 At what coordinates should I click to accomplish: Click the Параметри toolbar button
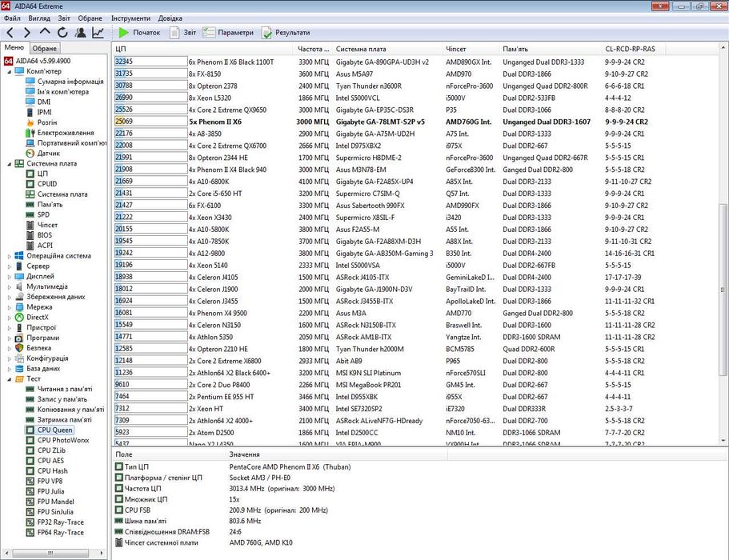(228, 33)
